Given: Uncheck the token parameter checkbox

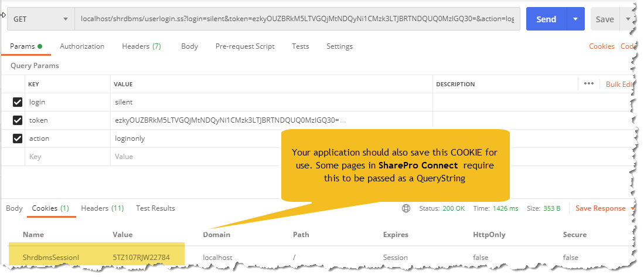Looking at the screenshot, I should coord(18,120).
